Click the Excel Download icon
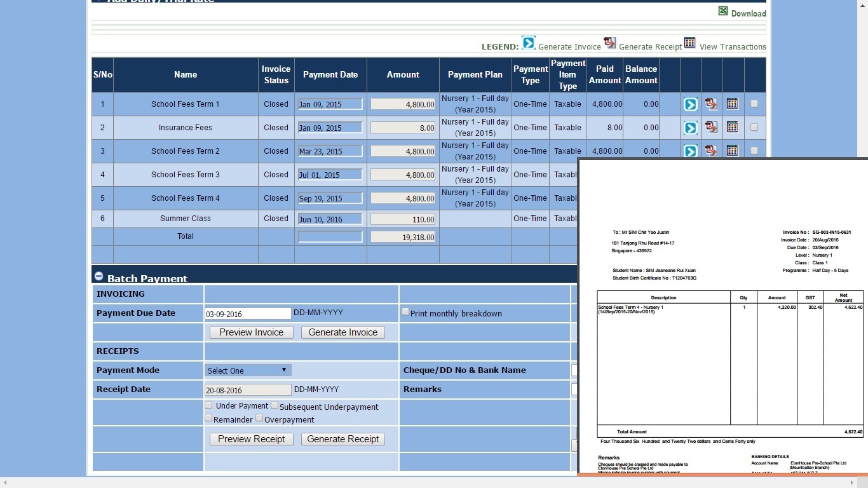This screenshot has width=868, height=488. pyautogui.click(x=723, y=11)
